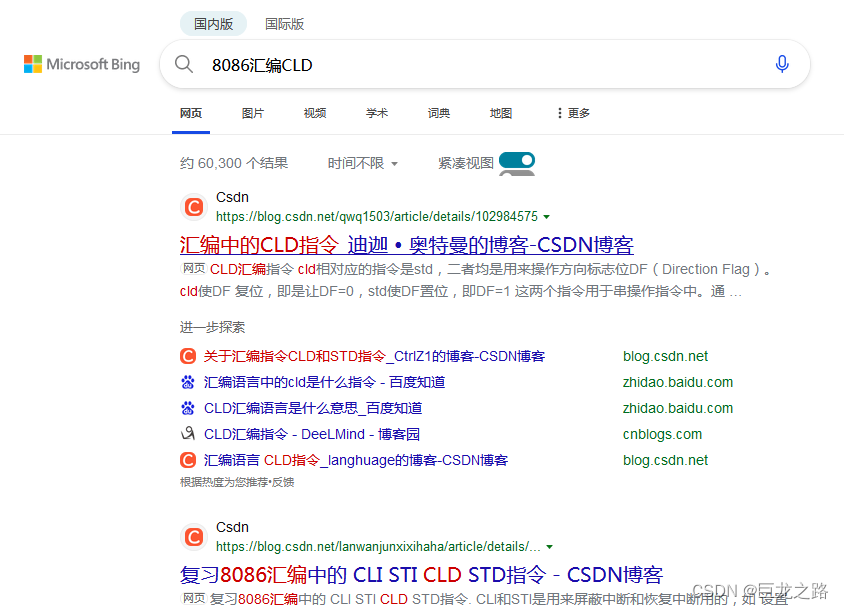This screenshot has width=844, height=609.
Task: Select the 地图 search tab
Action: [x=501, y=113]
